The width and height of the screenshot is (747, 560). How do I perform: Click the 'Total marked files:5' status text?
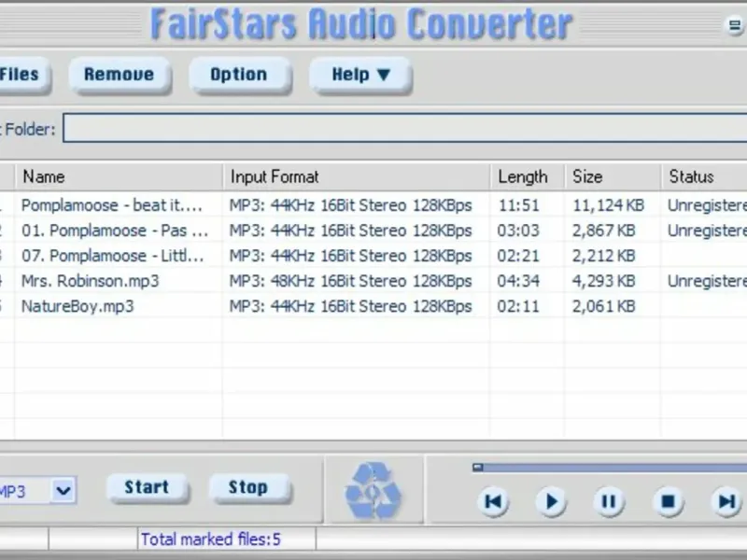coord(211,539)
